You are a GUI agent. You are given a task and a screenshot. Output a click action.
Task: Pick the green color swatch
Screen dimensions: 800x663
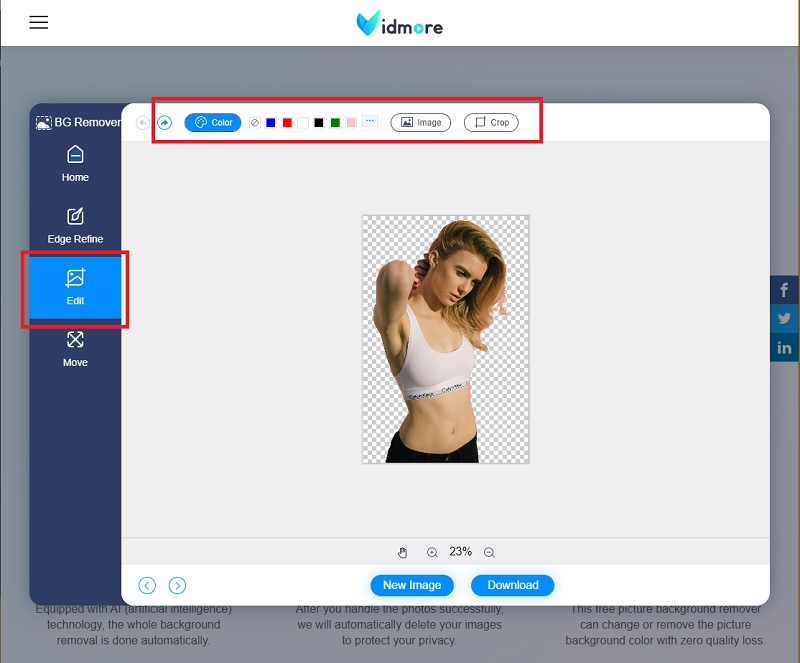(334, 122)
